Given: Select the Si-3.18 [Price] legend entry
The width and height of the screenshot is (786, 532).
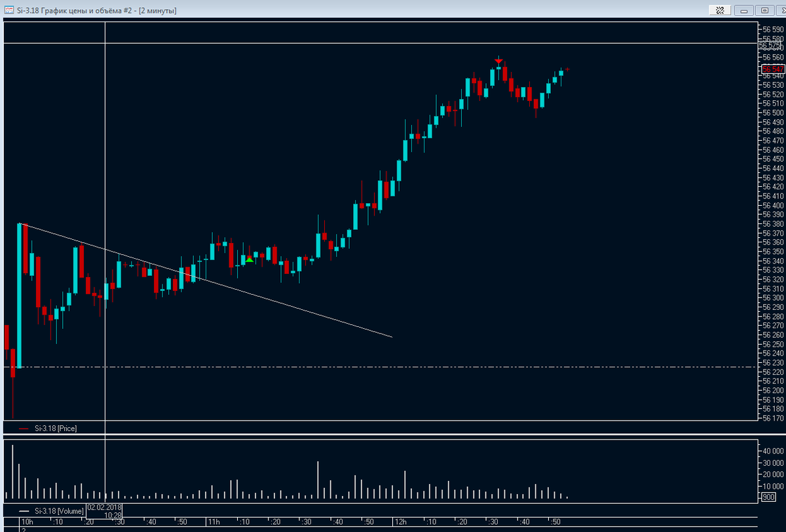Looking at the screenshot, I should click(x=56, y=428).
